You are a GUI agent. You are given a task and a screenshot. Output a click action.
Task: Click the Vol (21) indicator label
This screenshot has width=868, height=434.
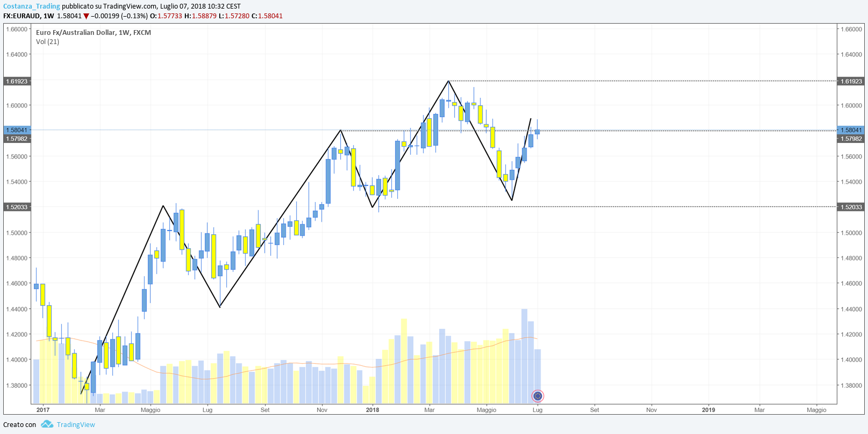(x=48, y=41)
